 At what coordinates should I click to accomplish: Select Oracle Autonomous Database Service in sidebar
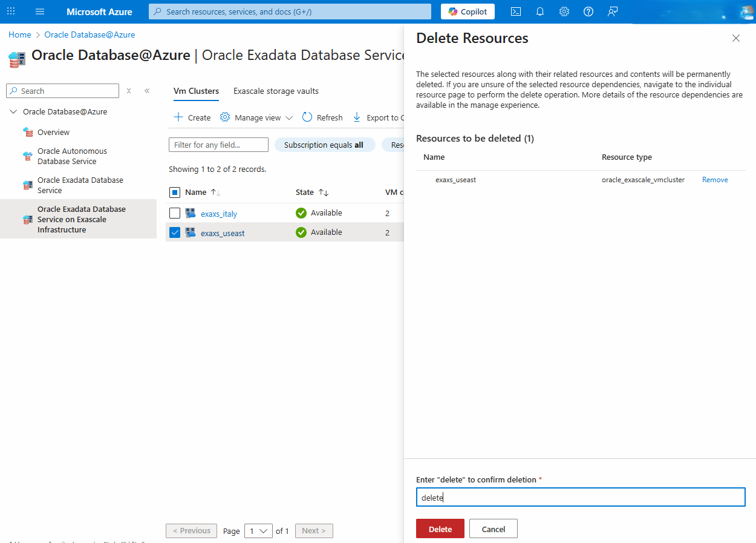tap(73, 156)
